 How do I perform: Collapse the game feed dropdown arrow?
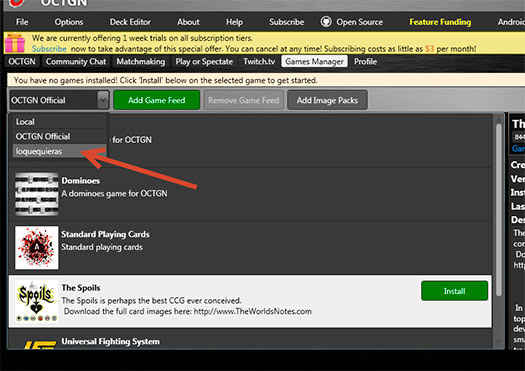click(103, 100)
